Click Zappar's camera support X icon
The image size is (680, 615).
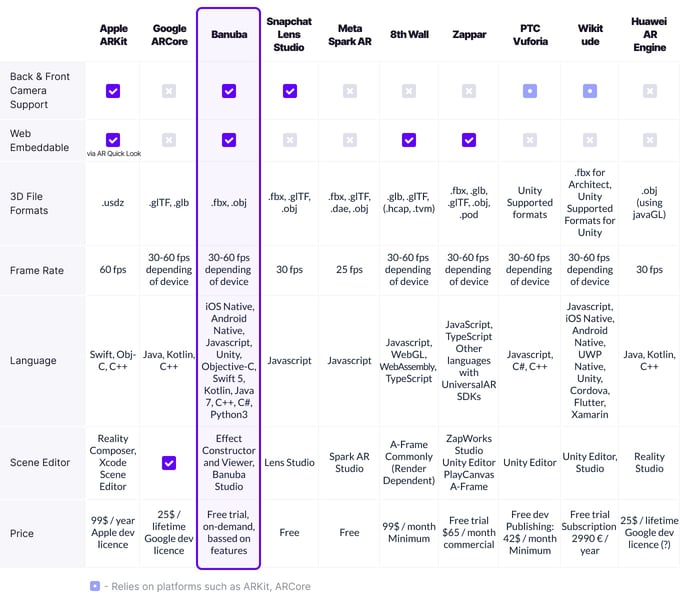469,91
